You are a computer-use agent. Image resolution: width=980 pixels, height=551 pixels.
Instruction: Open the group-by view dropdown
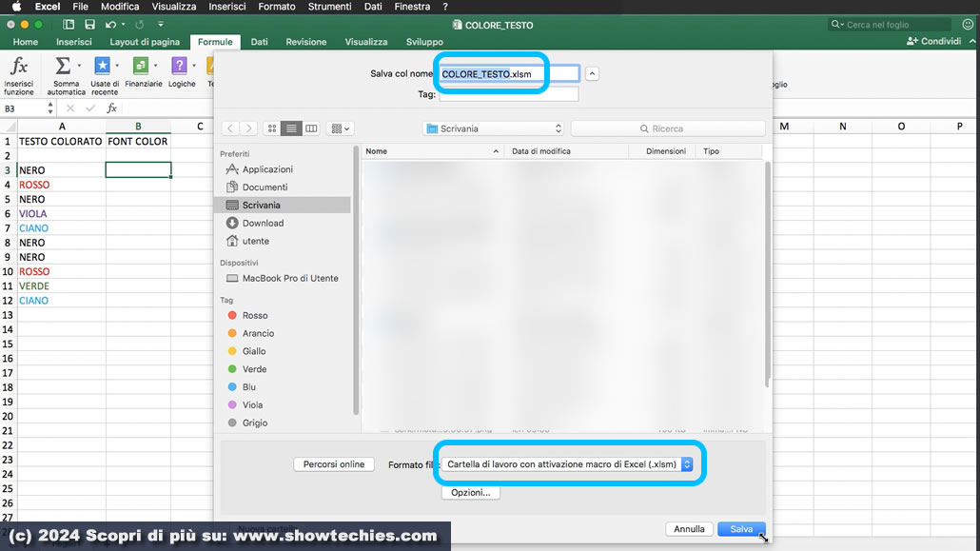(x=340, y=128)
